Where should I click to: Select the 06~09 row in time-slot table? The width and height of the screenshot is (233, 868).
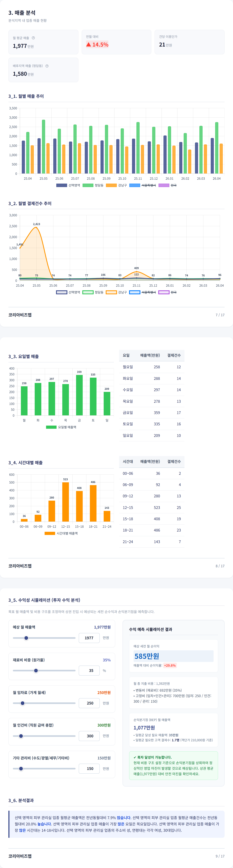[152, 485]
